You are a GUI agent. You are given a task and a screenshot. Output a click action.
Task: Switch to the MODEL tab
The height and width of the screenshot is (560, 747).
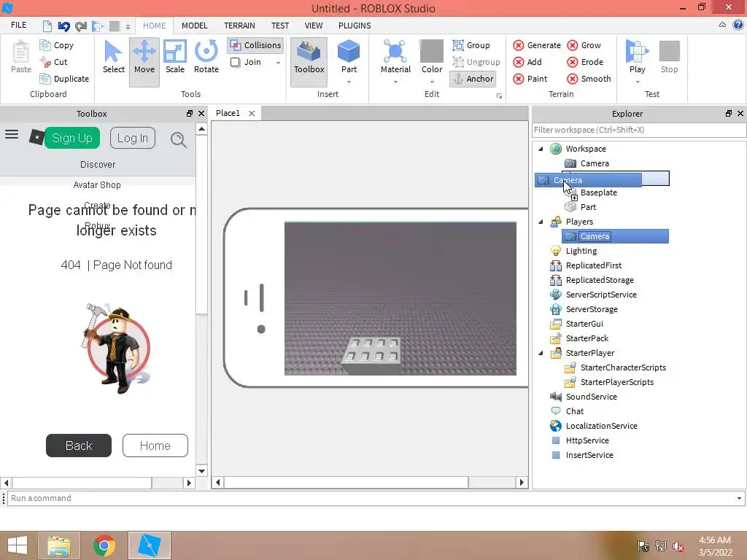coord(194,26)
